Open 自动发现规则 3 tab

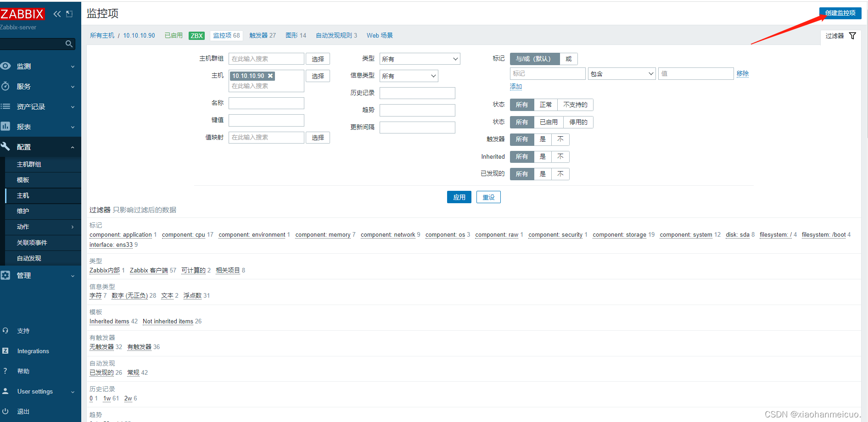[x=336, y=35]
